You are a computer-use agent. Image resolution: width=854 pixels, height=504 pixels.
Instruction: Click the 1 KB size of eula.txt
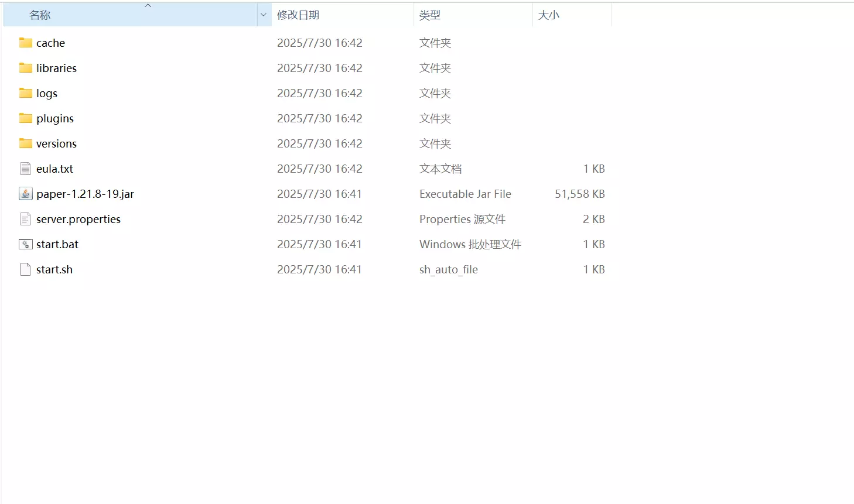594,169
